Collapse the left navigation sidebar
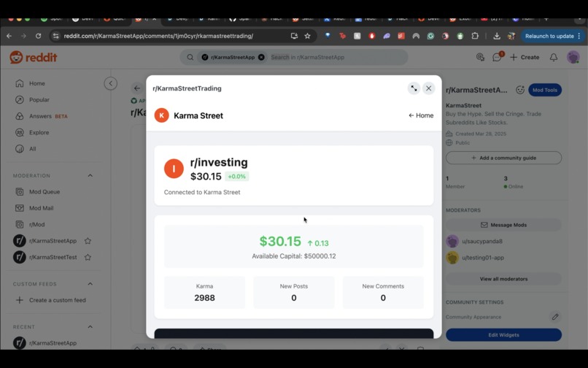 point(111,83)
